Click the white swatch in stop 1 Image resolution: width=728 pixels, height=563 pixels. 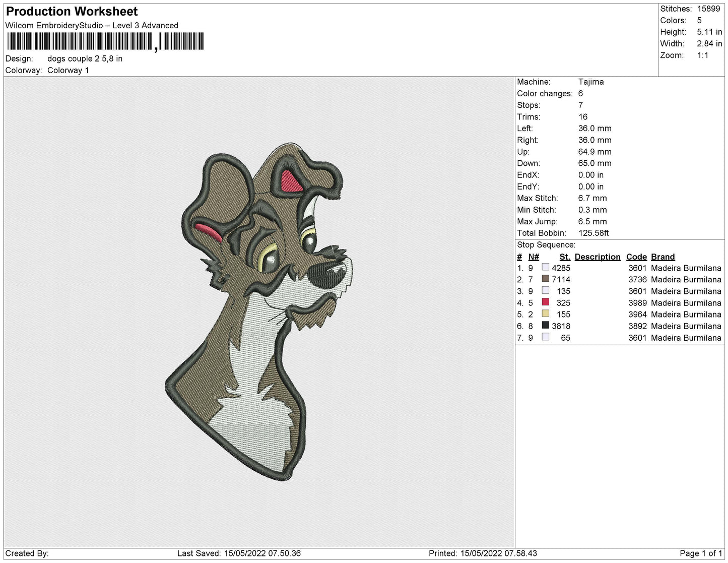tap(545, 267)
